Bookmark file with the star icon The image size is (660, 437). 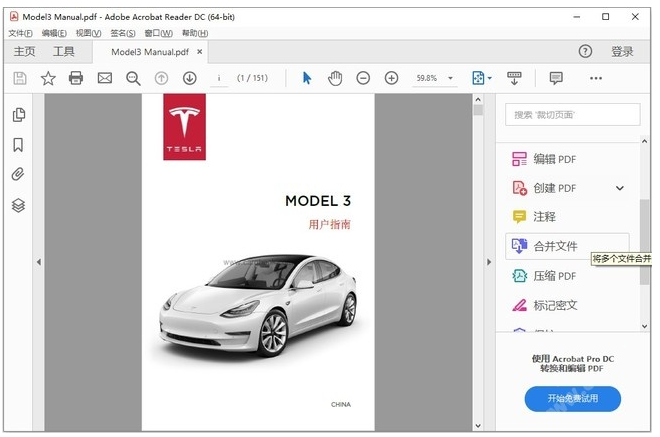[48, 78]
